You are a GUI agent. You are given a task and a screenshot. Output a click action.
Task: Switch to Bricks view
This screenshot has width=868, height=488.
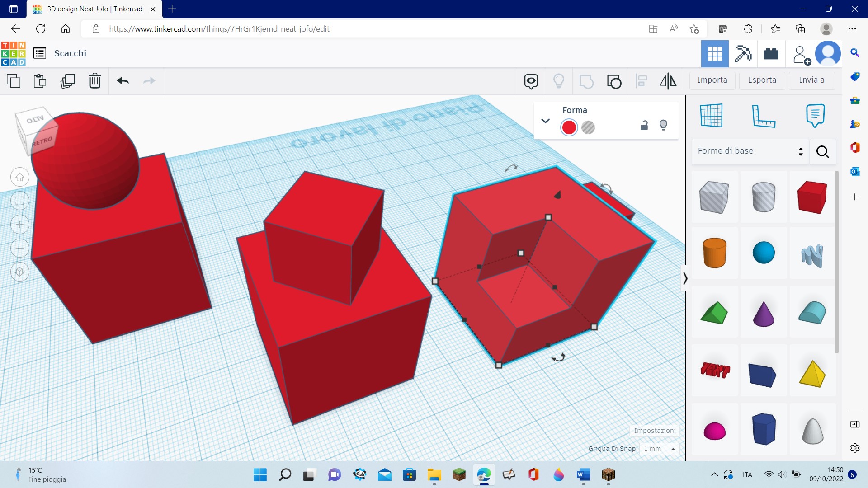(771, 54)
